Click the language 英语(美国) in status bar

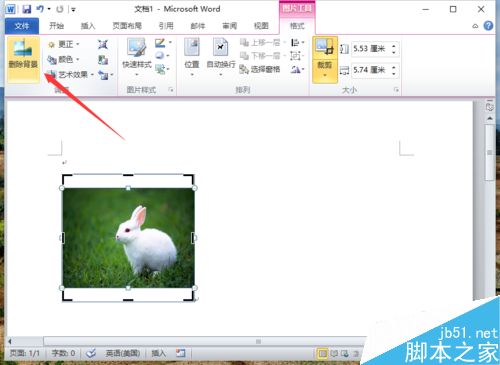pyautogui.click(x=123, y=353)
